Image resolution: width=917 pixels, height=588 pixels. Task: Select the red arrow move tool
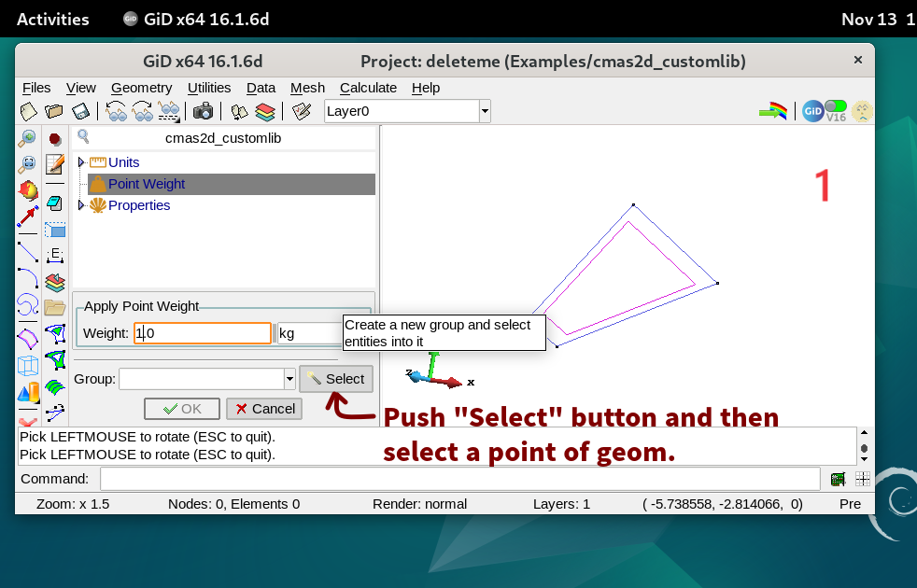click(x=27, y=216)
